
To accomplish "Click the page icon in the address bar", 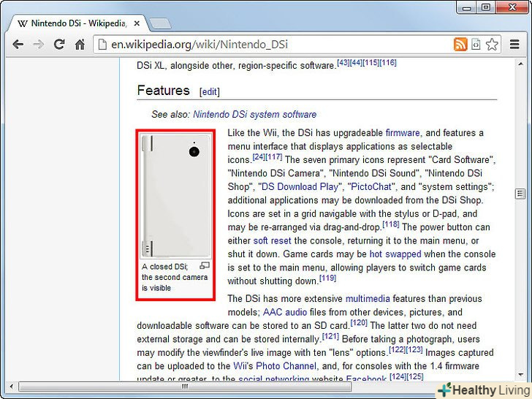I will [x=102, y=45].
